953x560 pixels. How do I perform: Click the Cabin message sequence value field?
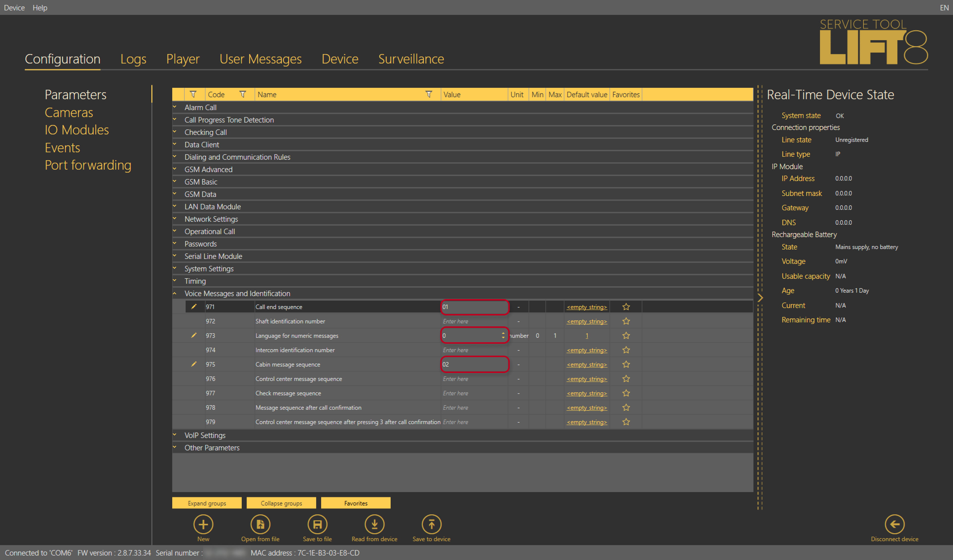click(475, 364)
